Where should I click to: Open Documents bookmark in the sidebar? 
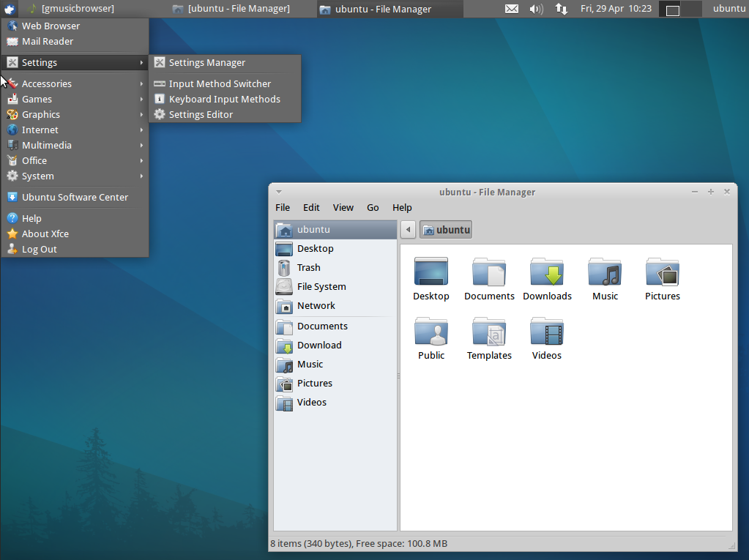click(x=335, y=326)
